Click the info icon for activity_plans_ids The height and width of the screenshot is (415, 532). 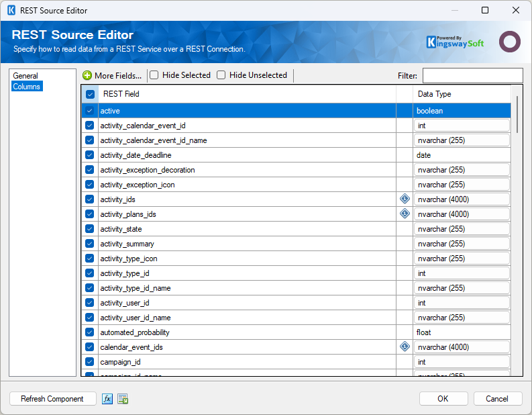point(405,214)
